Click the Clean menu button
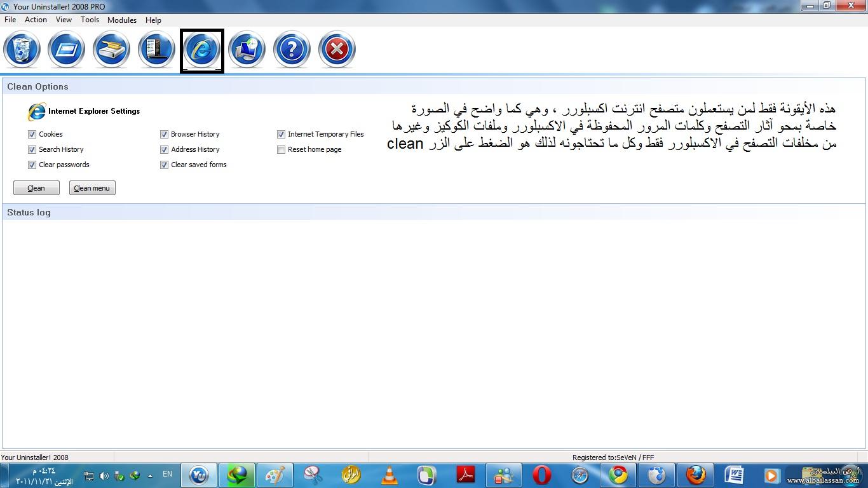This screenshot has height=488, width=868. 92,188
